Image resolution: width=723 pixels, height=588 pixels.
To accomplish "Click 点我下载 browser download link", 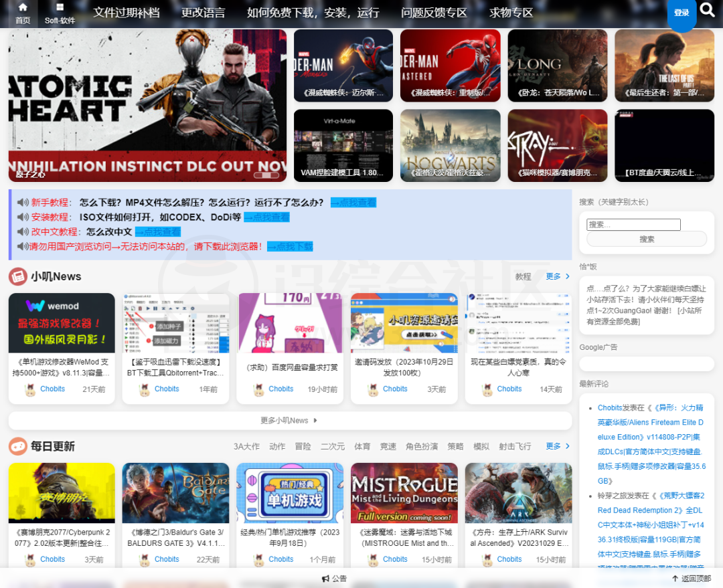I will click(x=290, y=247).
